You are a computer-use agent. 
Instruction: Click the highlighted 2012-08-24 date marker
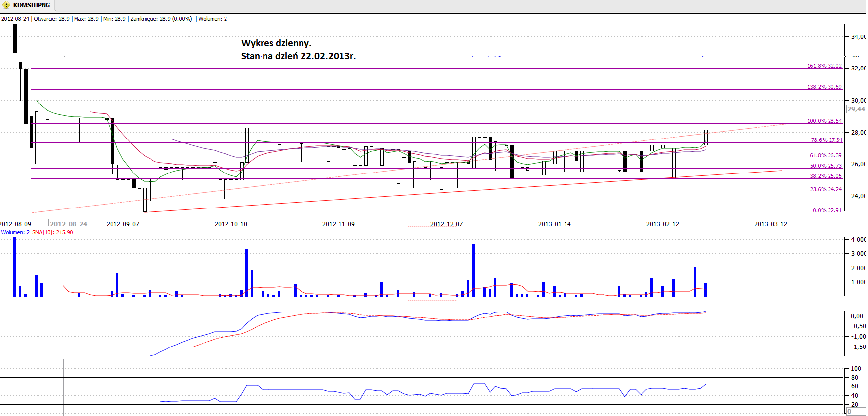69,224
